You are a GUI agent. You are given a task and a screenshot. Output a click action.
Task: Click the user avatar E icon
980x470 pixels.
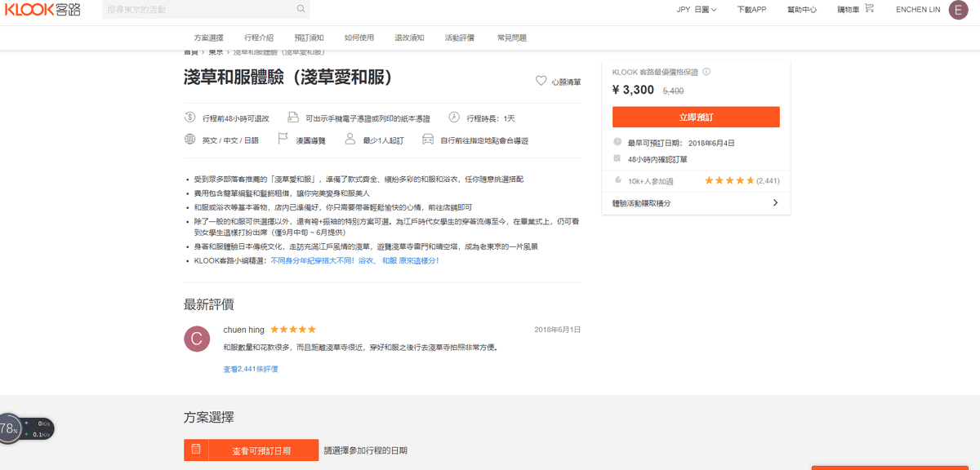pos(958,10)
